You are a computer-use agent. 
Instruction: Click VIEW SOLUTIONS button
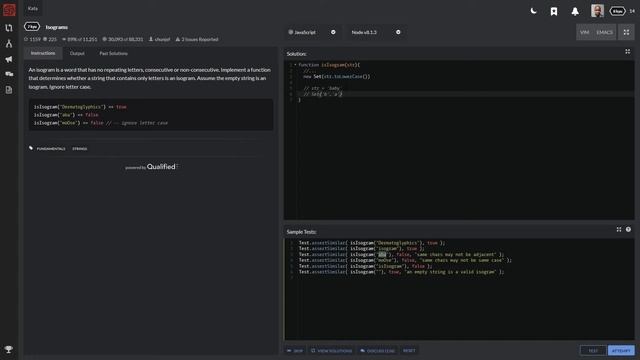[331, 351]
